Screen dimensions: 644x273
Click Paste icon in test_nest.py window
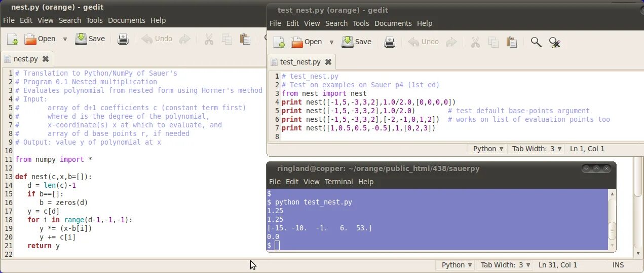pos(512,42)
